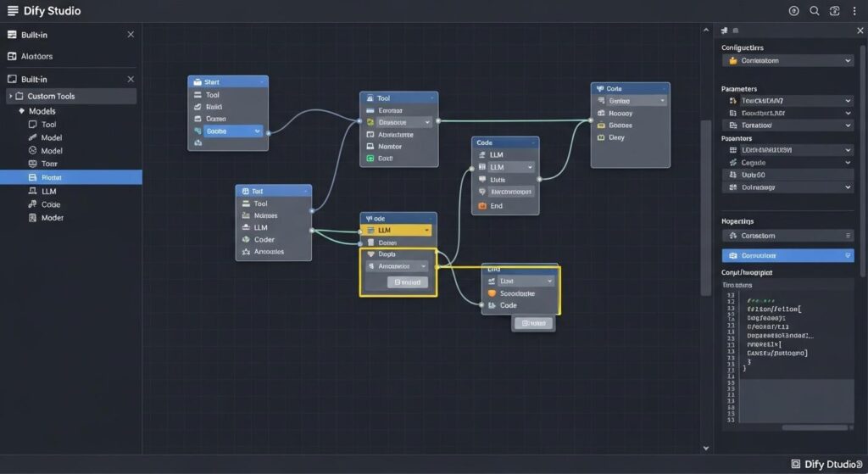Viewport: 868px width, 474px height.
Task: Click the search magnifier icon in top bar
Action: [x=815, y=11]
